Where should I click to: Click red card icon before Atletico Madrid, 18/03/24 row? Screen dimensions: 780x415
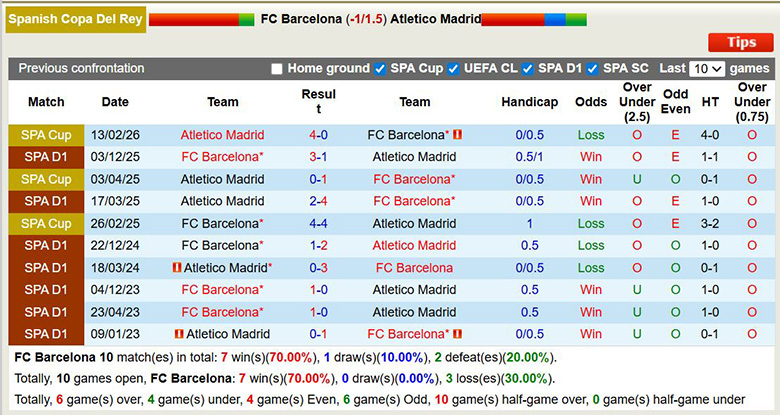pyautogui.click(x=177, y=268)
